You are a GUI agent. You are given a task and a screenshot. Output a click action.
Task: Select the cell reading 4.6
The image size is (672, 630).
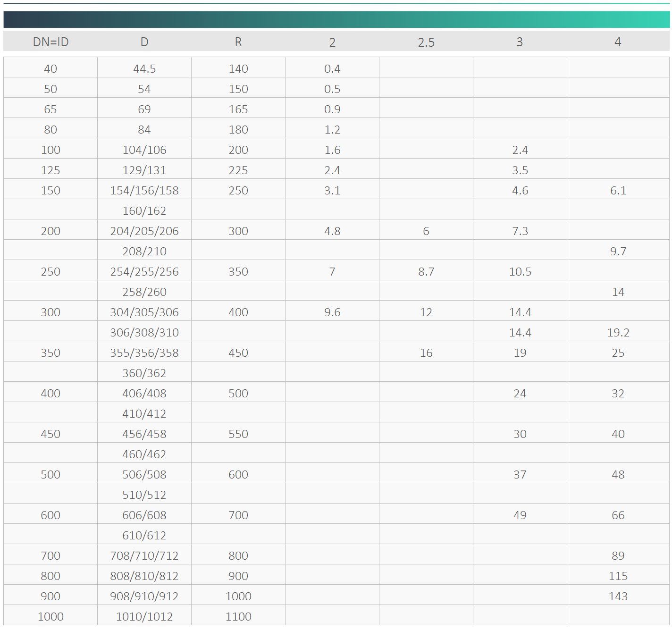pos(520,191)
